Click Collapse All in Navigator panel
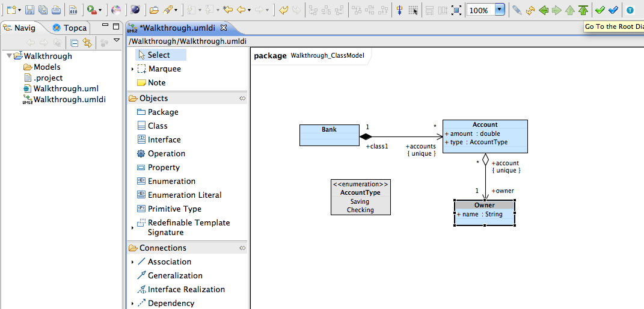 coord(74,42)
